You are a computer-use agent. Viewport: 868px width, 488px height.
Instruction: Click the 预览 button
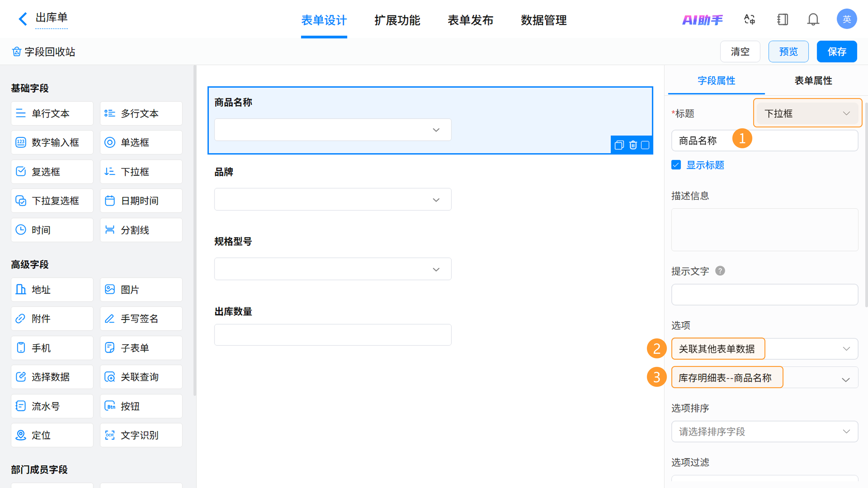(788, 52)
